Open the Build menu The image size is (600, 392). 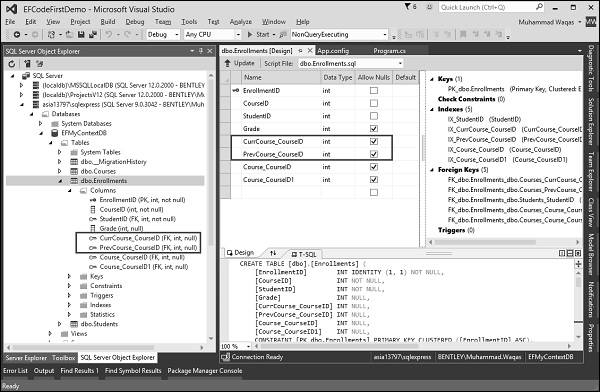point(108,22)
